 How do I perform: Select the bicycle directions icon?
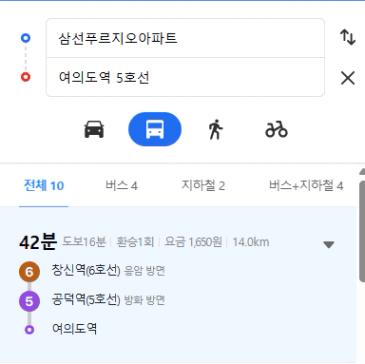(276, 129)
